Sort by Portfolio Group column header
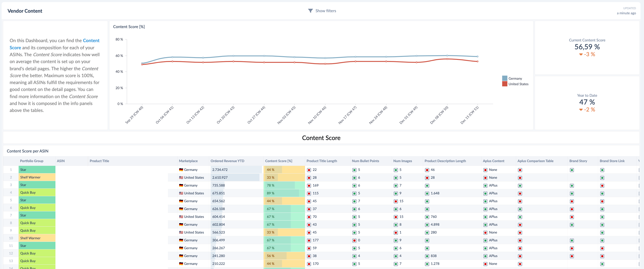The height and width of the screenshot is (269, 644). pyautogui.click(x=32, y=161)
